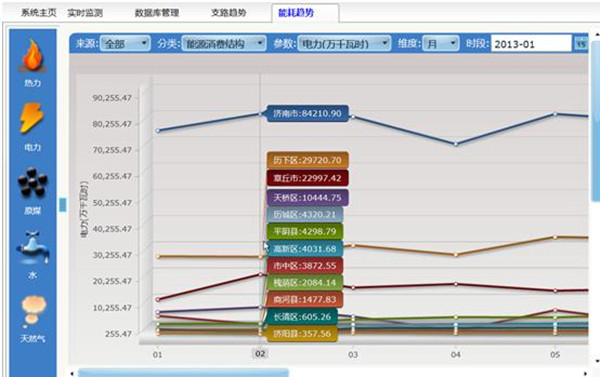Select the 电力 lightning bolt icon
The image size is (600, 377).
32,118
